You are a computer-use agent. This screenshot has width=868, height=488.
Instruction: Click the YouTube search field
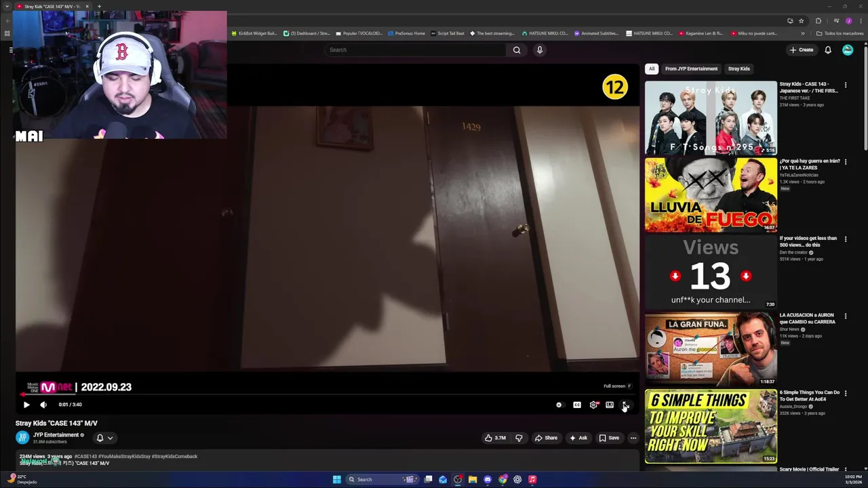point(415,49)
